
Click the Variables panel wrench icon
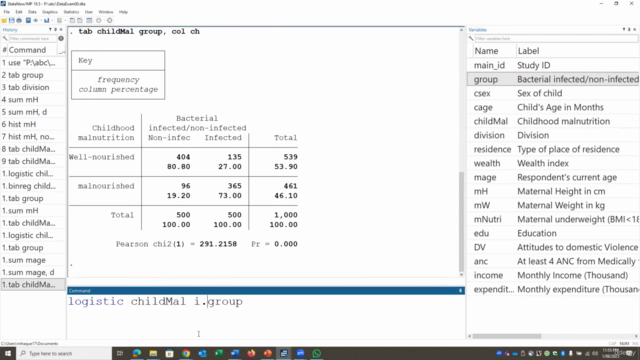471,38
